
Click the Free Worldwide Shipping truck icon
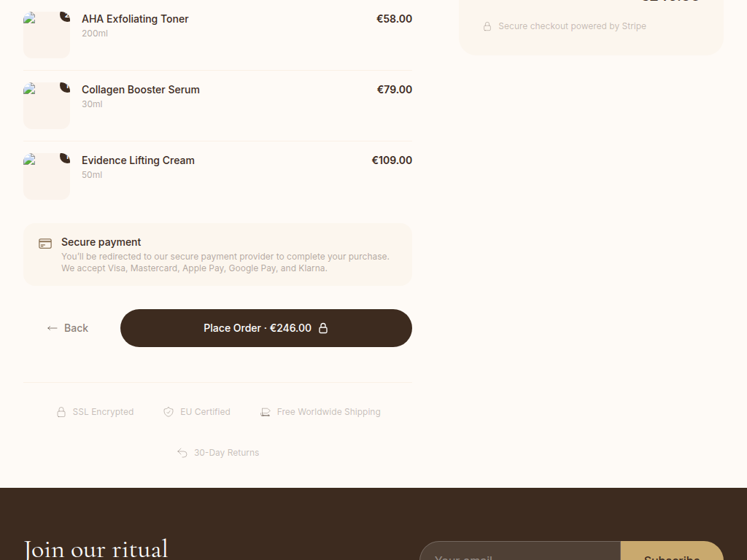(266, 412)
